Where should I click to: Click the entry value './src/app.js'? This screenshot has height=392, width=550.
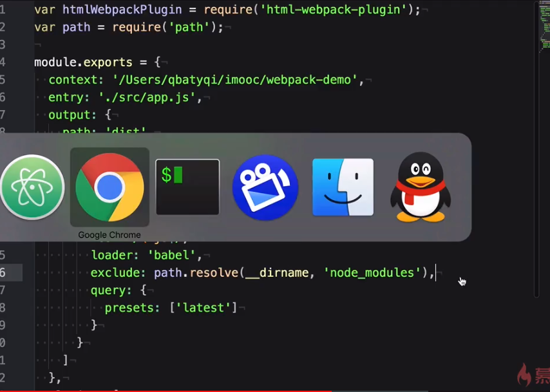point(147,97)
